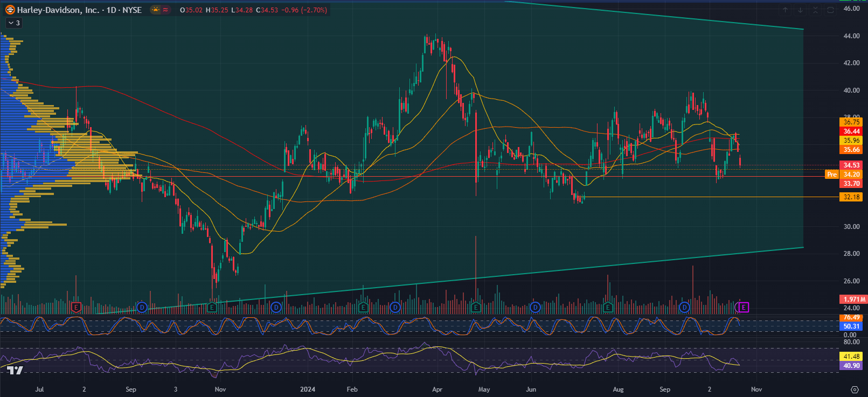Click the 34.53 last price label
The width and height of the screenshot is (868, 397).
851,165
